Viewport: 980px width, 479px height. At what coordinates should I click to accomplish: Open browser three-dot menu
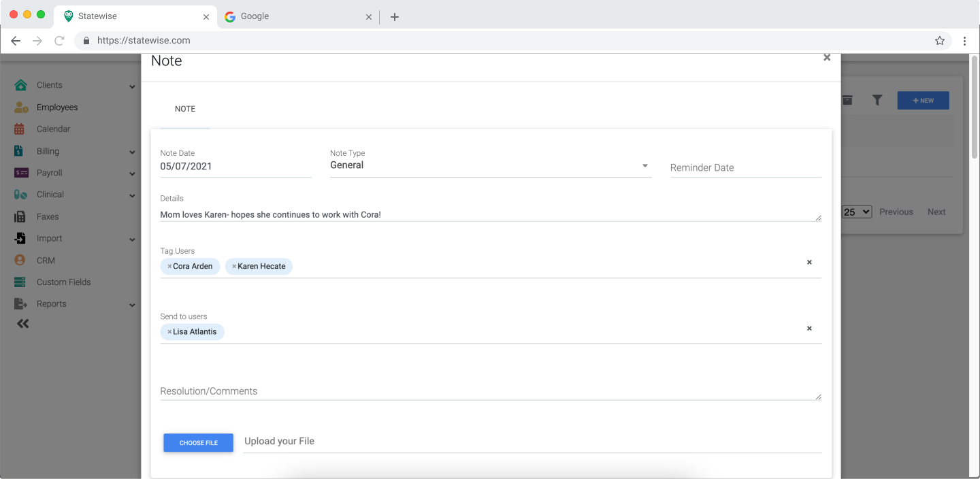[x=964, y=41]
